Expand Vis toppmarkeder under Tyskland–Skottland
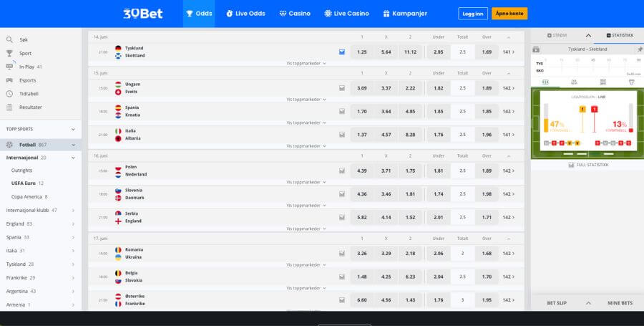This screenshot has width=644, height=326. (306, 63)
